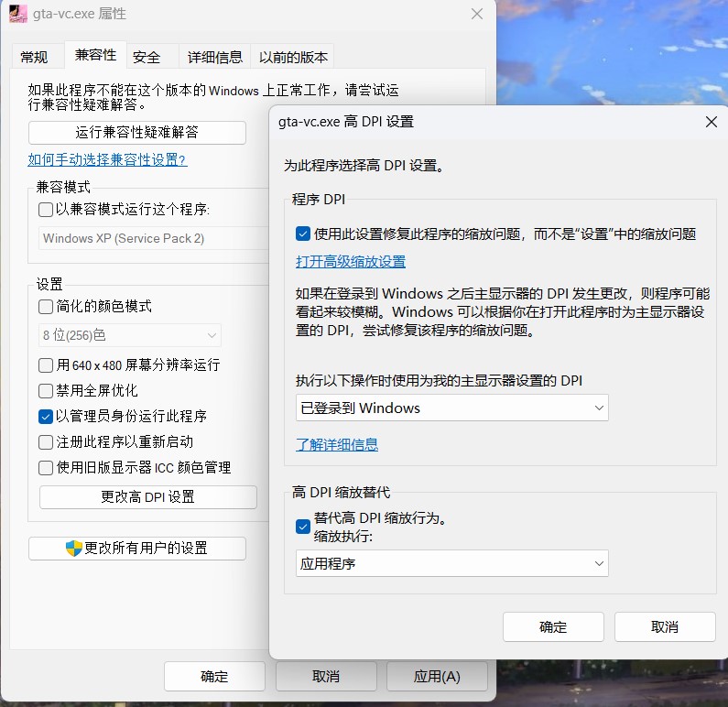Select the 兼容性 tab

point(95,55)
